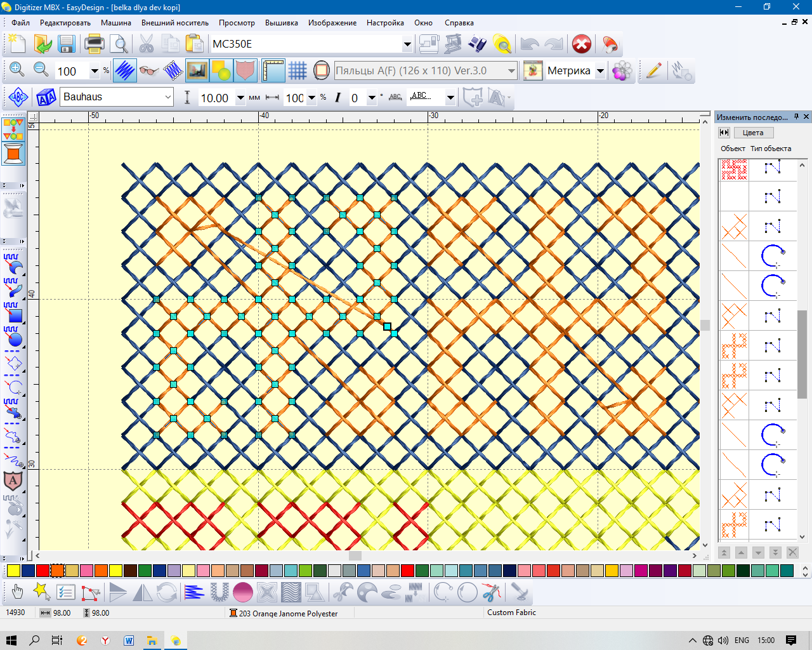Print the design with the printer icon
Image resolution: width=812 pixels, height=650 pixels.
pos(95,44)
